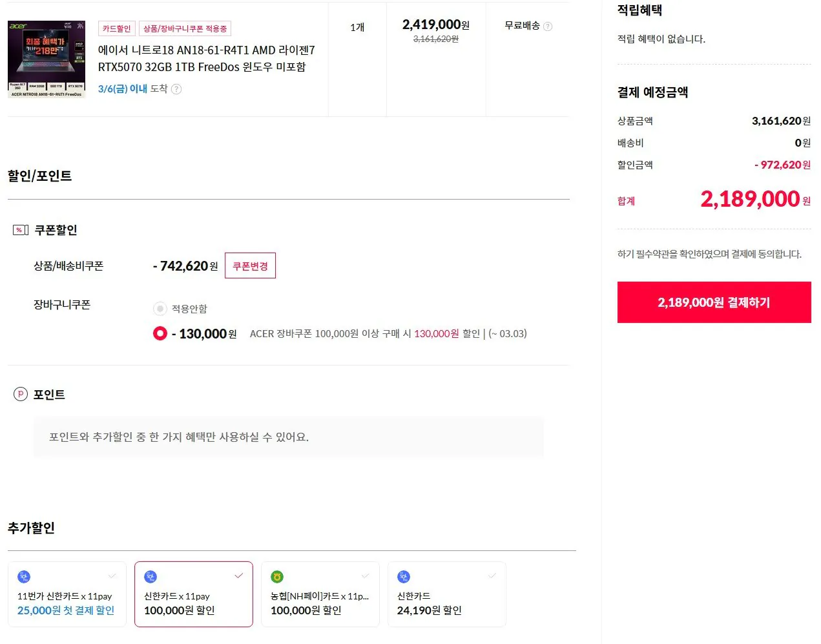The height and width of the screenshot is (644, 821).
Task: Check the 농협 NH페이 100,000원 discount option
Action: point(366,576)
